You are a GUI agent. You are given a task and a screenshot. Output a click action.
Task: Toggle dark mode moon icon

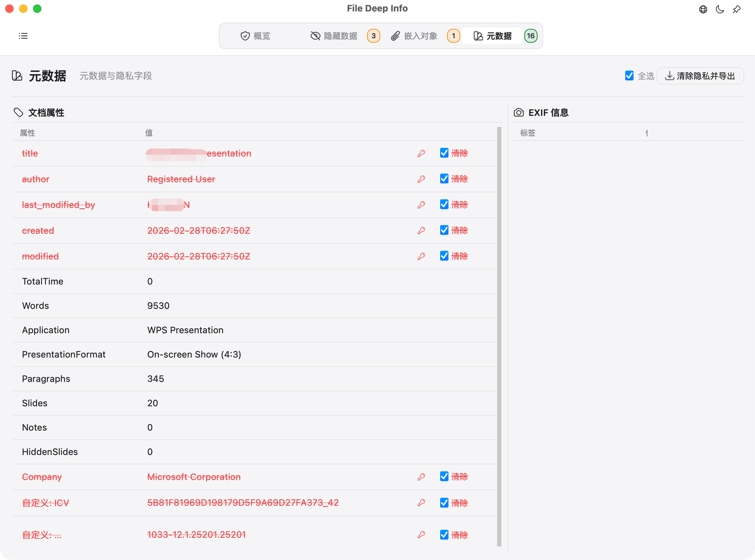[x=720, y=9]
